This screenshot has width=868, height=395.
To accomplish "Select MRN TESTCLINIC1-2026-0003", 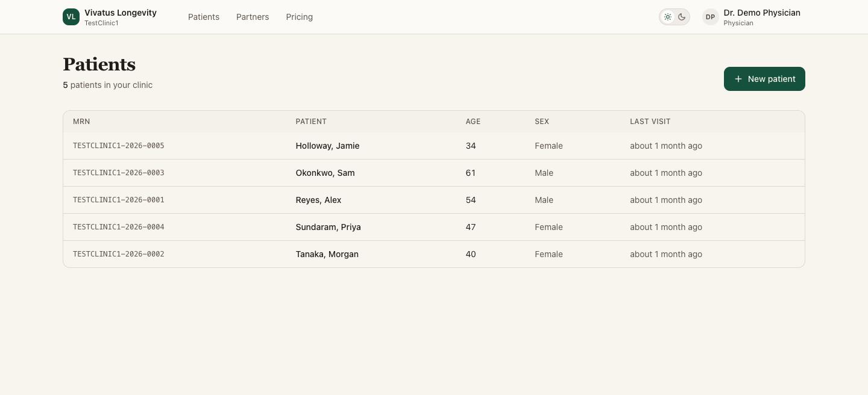I will pos(119,173).
